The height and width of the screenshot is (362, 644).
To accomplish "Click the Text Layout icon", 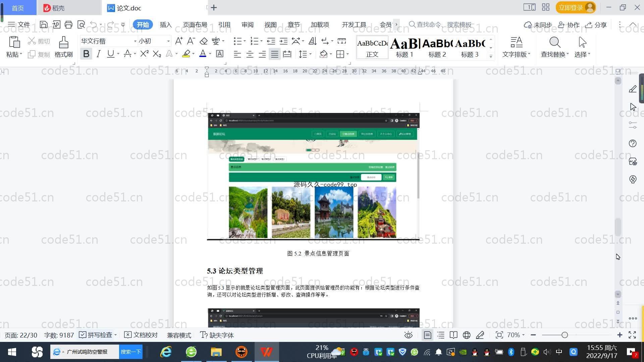I will (x=516, y=42).
